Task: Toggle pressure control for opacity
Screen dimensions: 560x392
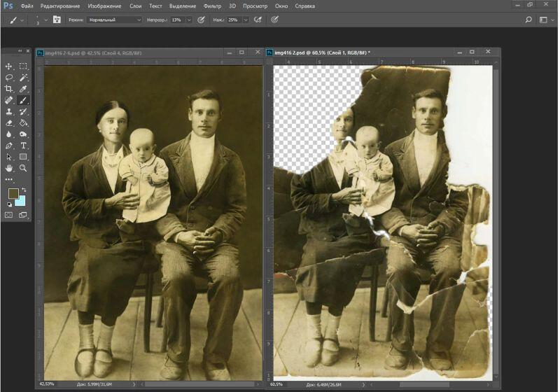Action: point(201,20)
